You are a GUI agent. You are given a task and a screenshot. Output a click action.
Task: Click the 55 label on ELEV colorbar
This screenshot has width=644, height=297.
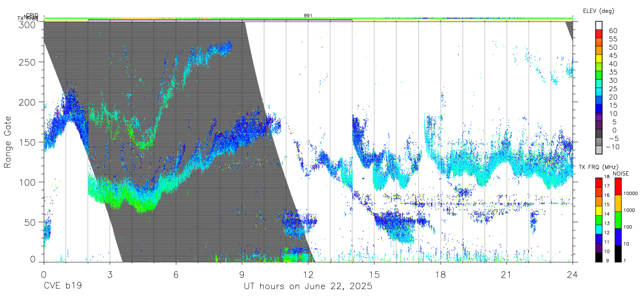click(x=613, y=39)
